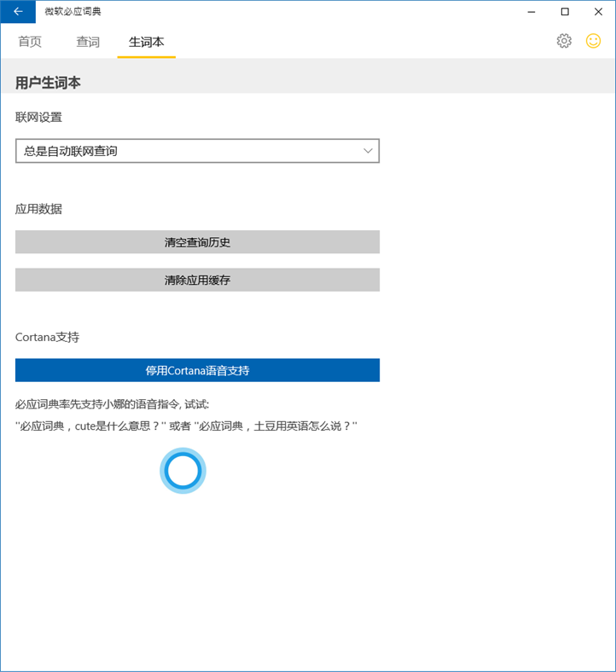
Task: Click the yellow smiley feedback icon
Action: click(593, 41)
